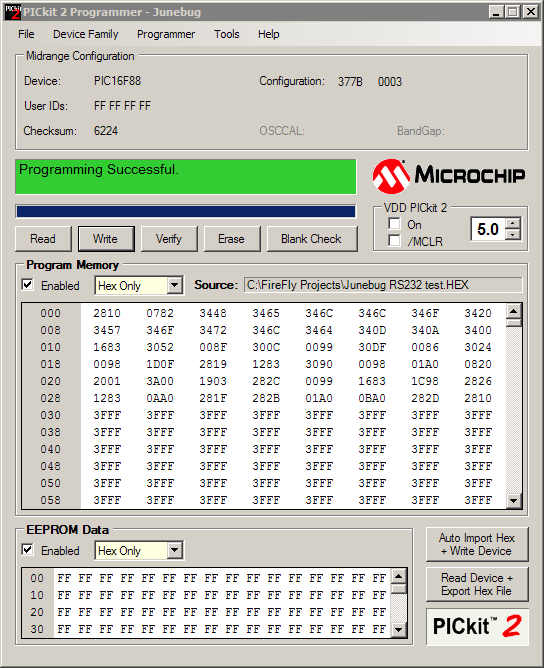Click the Write button

[x=106, y=239]
